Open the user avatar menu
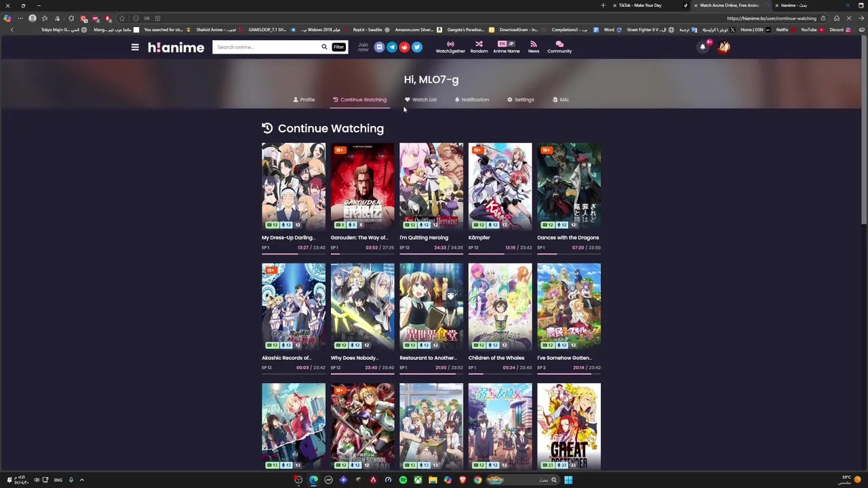This screenshot has width=868, height=488. click(724, 47)
